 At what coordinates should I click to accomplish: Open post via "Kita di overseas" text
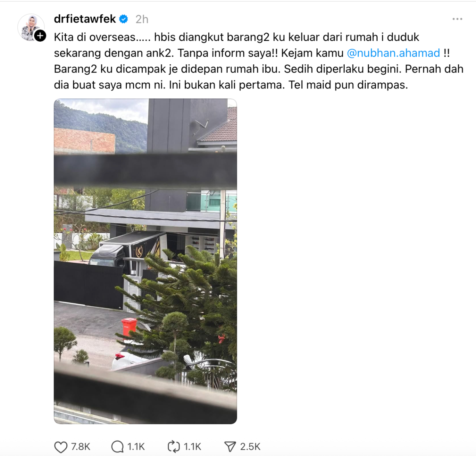[95, 37]
